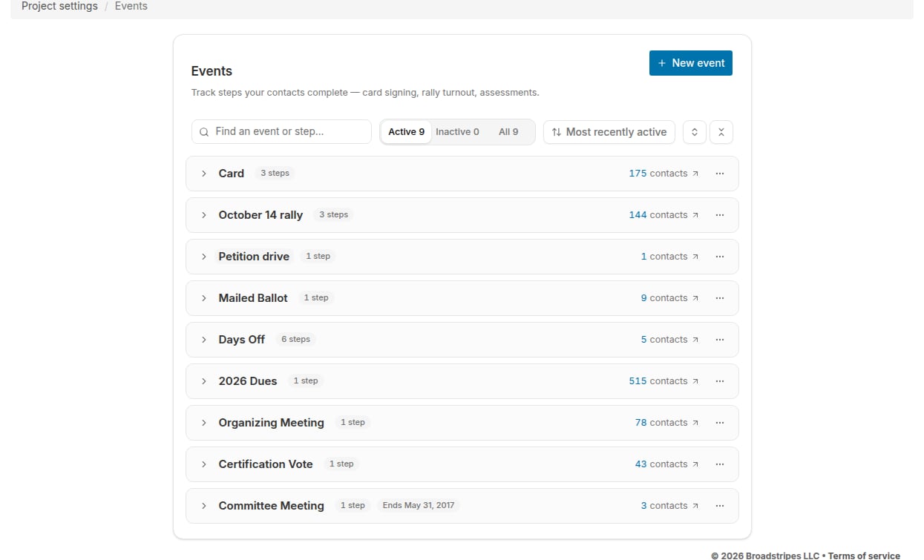Open the 144 contacts link for October 14 rally
This screenshot has height=560, width=924.
pos(663,215)
